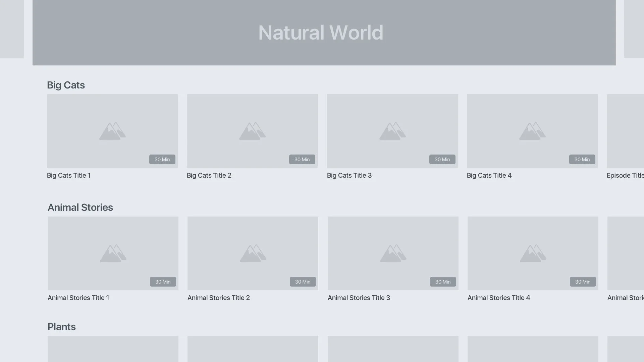Click the 30 Min badge on Big Cats Title 2
The width and height of the screenshot is (644, 362).
coord(302,160)
